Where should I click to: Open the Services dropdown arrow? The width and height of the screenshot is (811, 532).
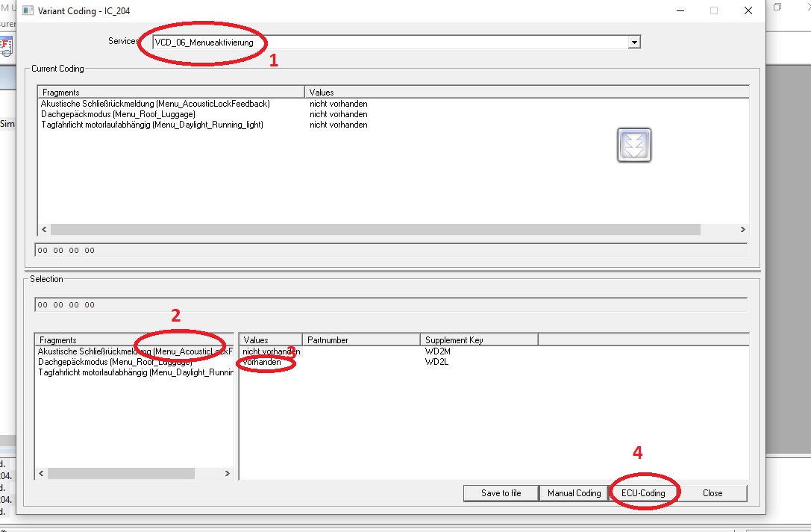(634, 43)
